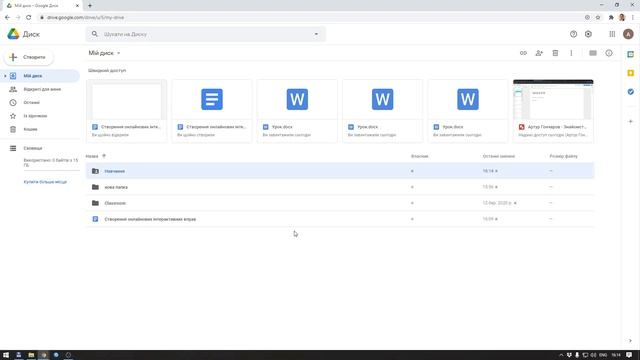Open the Chrome three-dot menu
This screenshot has width=640, height=360.
(x=633, y=18)
